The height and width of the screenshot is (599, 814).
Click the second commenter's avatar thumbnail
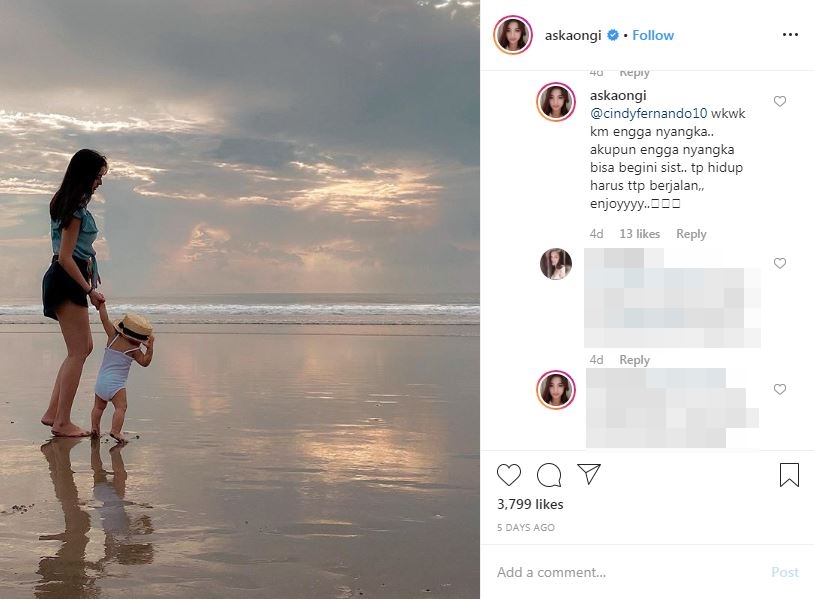(556, 263)
